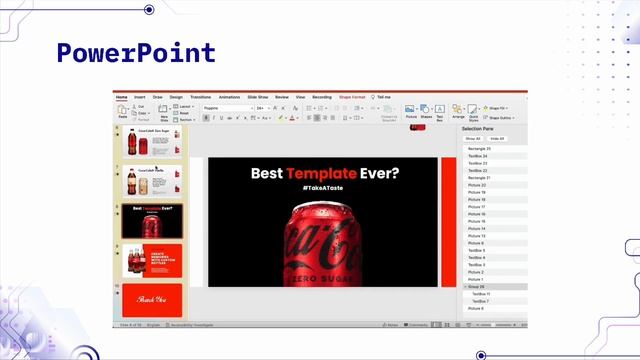Click the Decrease Font Size icon
The image size is (640, 360).
tap(283, 108)
